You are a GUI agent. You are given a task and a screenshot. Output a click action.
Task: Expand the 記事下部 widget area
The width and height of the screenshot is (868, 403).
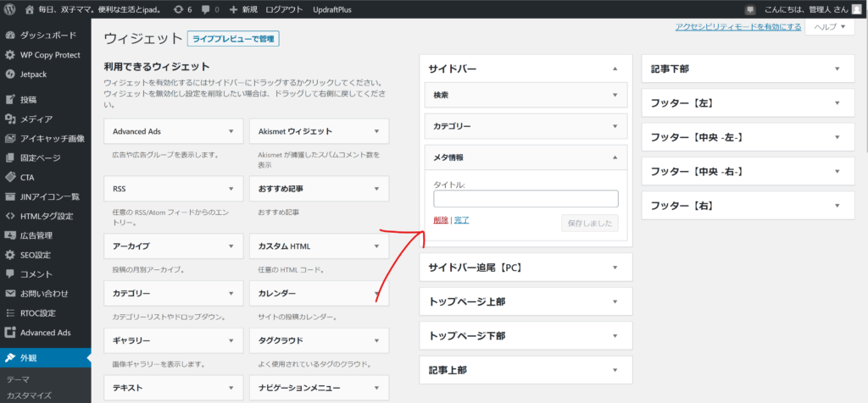(837, 69)
